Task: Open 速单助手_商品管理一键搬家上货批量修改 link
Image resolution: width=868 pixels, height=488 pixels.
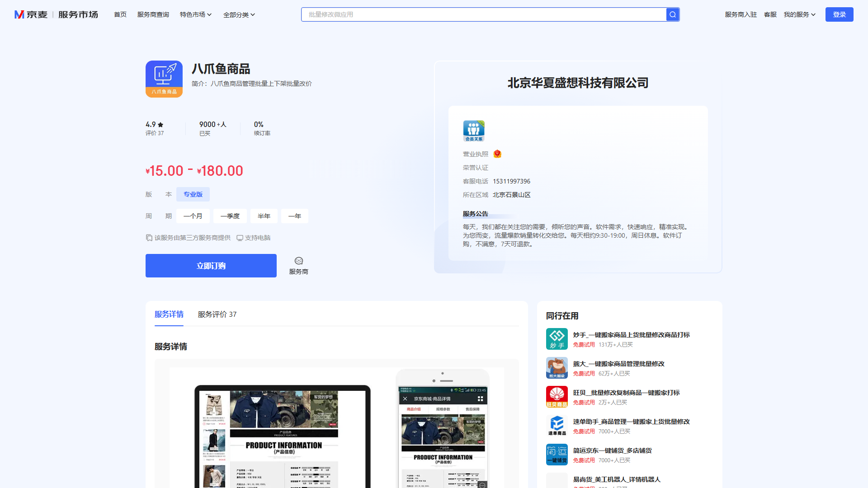Action: (x=632, y=422)
